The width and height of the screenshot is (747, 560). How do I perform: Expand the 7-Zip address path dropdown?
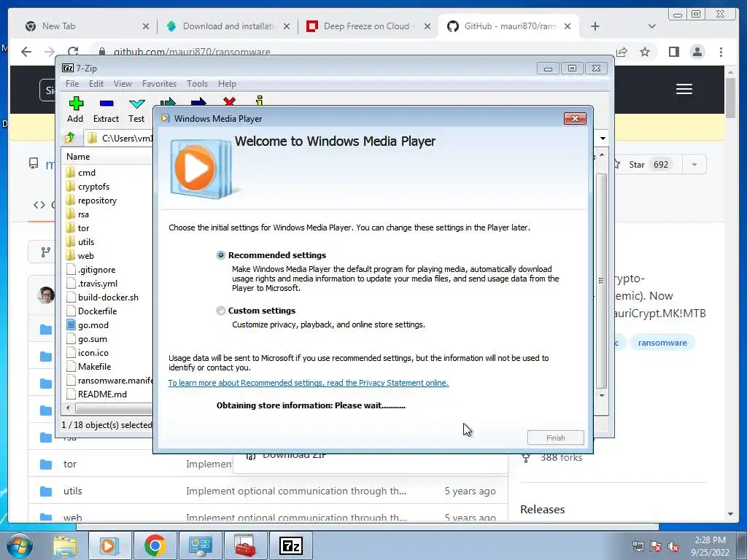tap(603, 138)
